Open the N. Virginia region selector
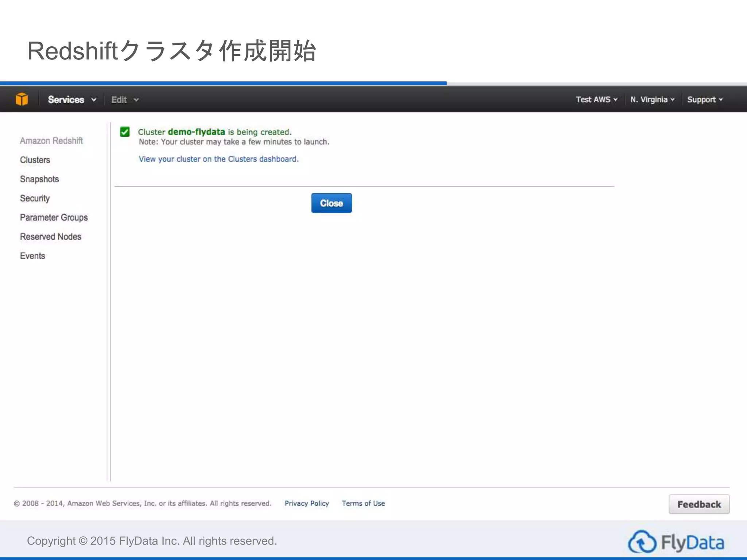 click(652, 100)
